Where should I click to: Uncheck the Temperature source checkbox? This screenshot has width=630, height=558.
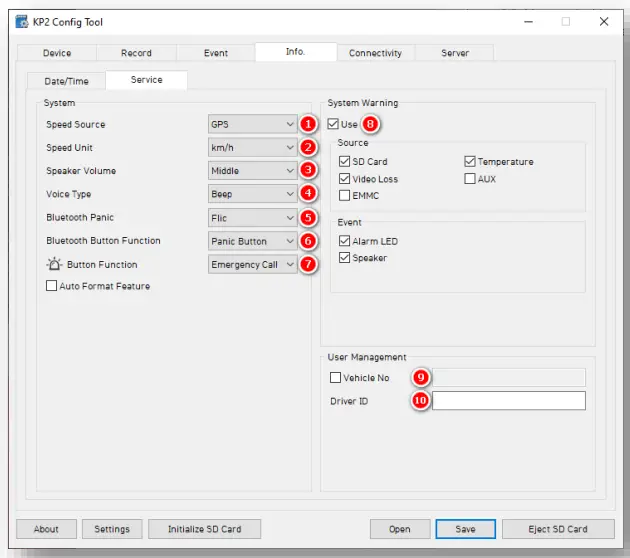pos(470,161)
